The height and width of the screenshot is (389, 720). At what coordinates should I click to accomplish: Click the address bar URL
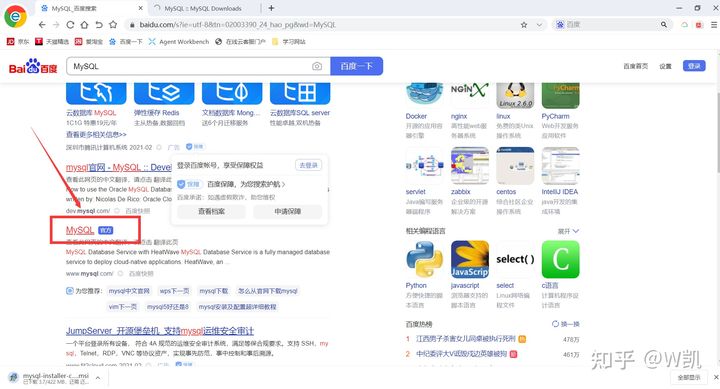point(238,25)
